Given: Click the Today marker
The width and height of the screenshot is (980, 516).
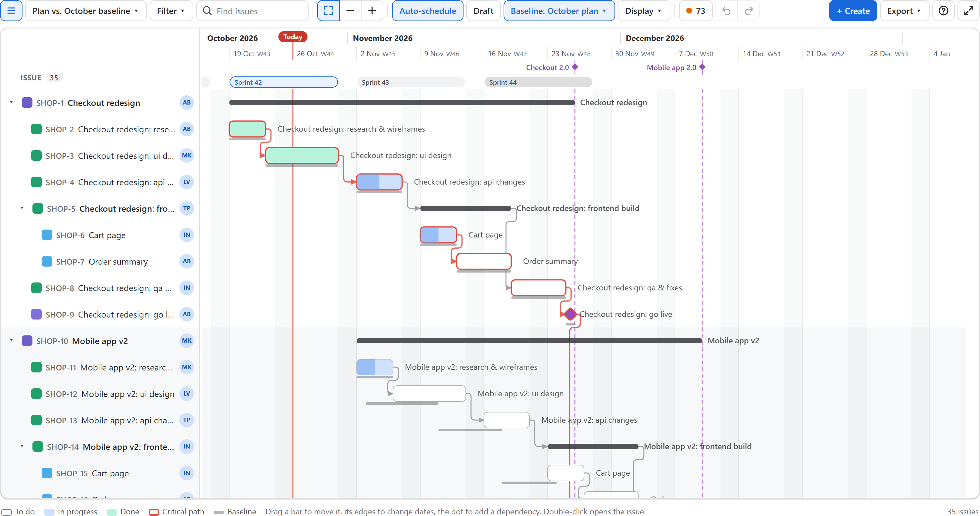Looking at the screenshot, I should pyautogui.click(x=293, y=37).
